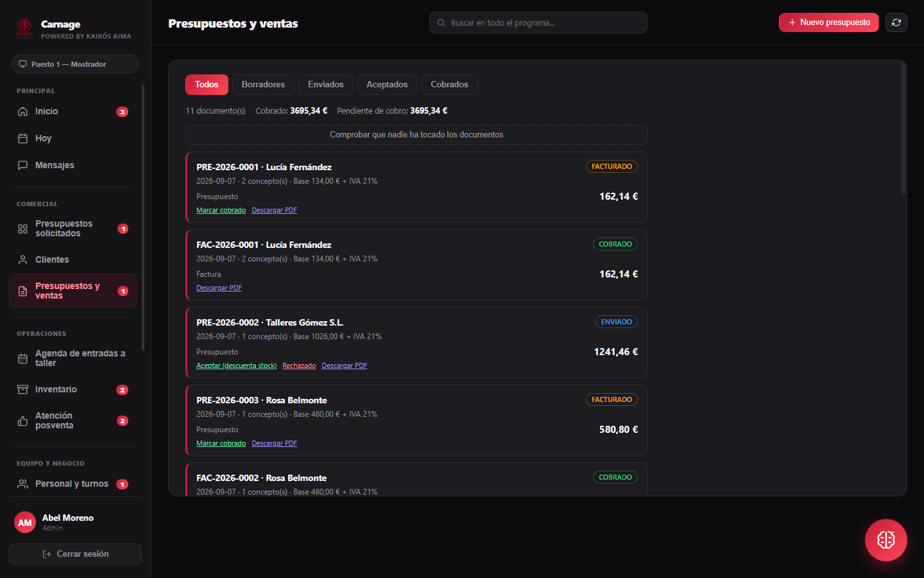Open the Puesto 1 — Mostrador selector
Image resolution: width=924 pixels, height=578 pixels.
(x=75, y=64)
